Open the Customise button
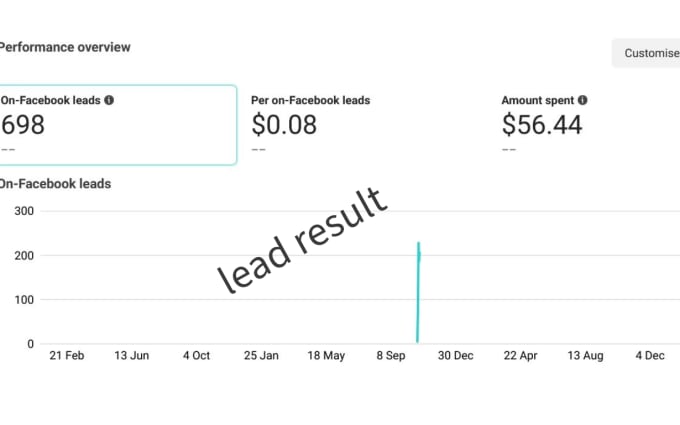Image resolution: width=680 pixels, height=425 pixels. tap(646, 53)
